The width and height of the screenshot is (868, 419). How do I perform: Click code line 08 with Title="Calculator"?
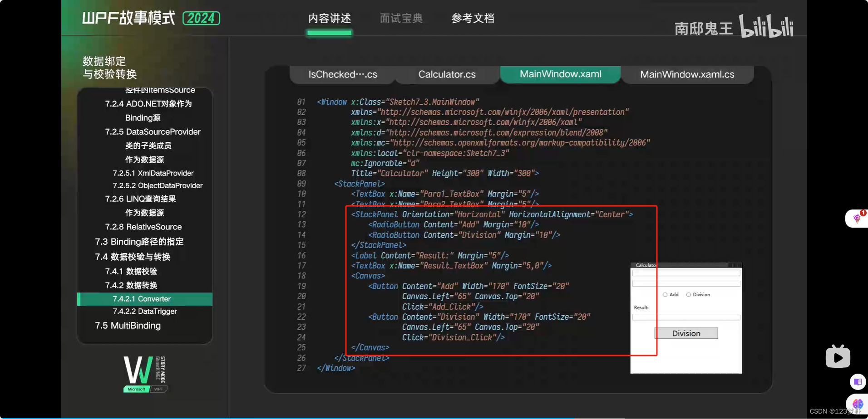[x=445, y=173]
